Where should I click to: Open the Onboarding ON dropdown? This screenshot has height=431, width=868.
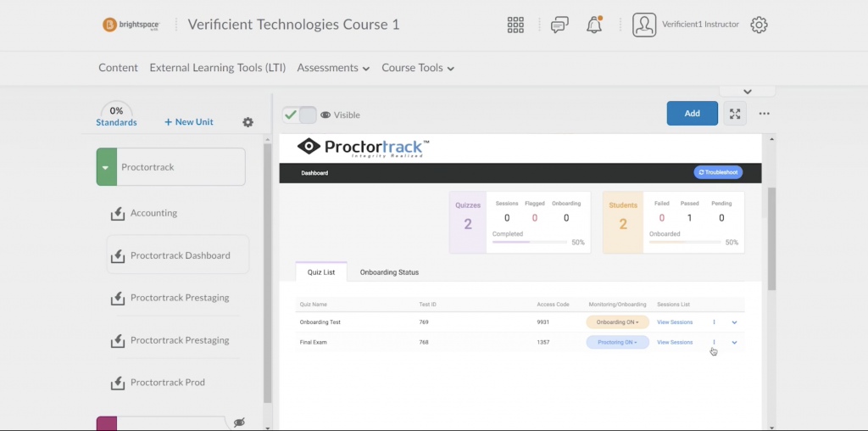click(x=617, y=322)
